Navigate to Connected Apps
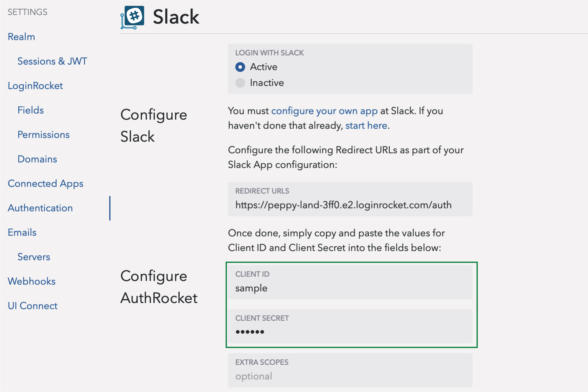The width and height of the screenshot is (588, 392). point(46,184)
